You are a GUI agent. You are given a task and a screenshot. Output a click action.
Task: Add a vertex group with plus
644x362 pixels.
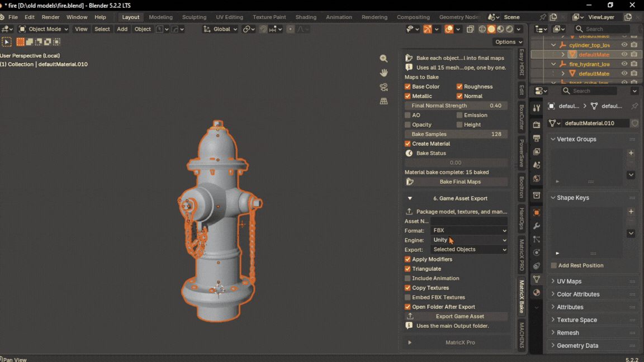pos(631,153)
